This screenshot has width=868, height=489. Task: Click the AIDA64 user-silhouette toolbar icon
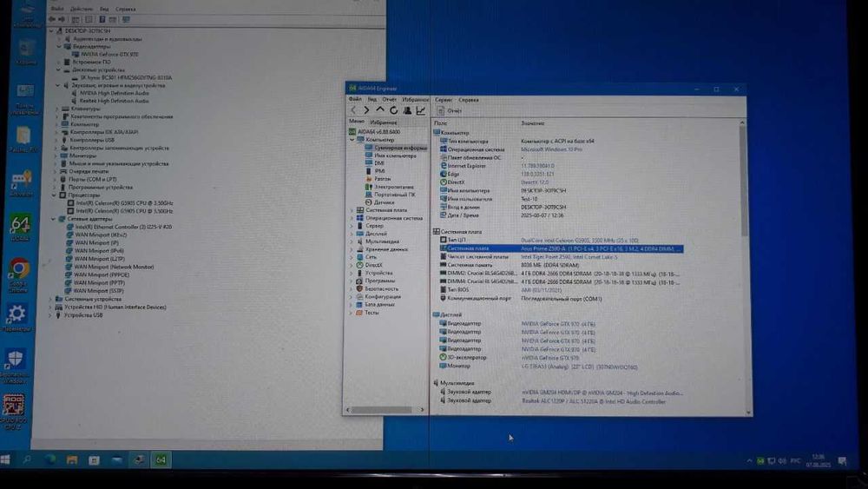pyautogui.click(x=407, y=110)
